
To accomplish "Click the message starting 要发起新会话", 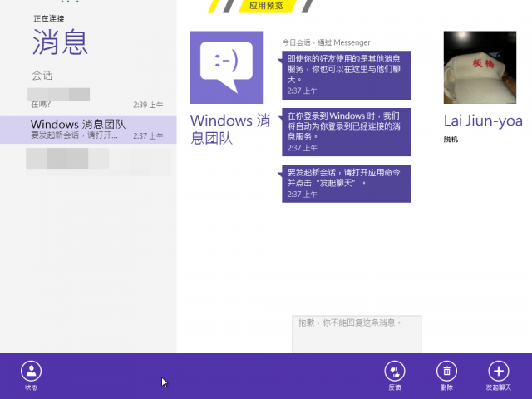I will click(x=346, y=184).
